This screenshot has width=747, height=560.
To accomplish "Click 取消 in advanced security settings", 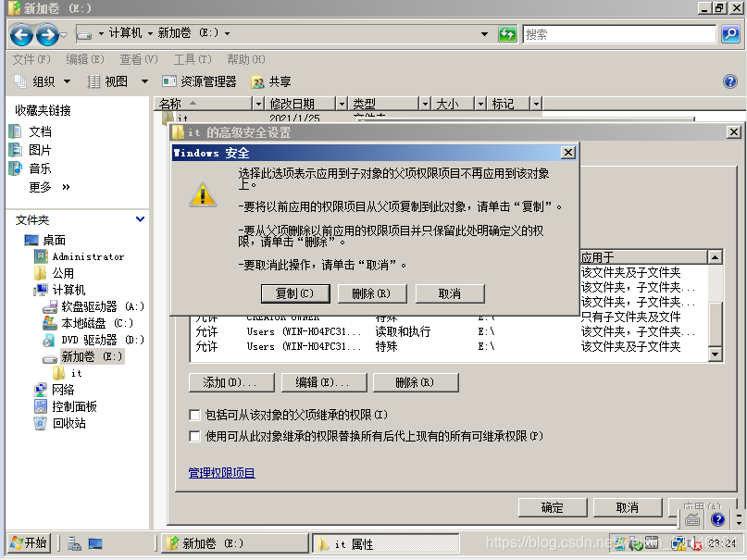I will point(628,507).
